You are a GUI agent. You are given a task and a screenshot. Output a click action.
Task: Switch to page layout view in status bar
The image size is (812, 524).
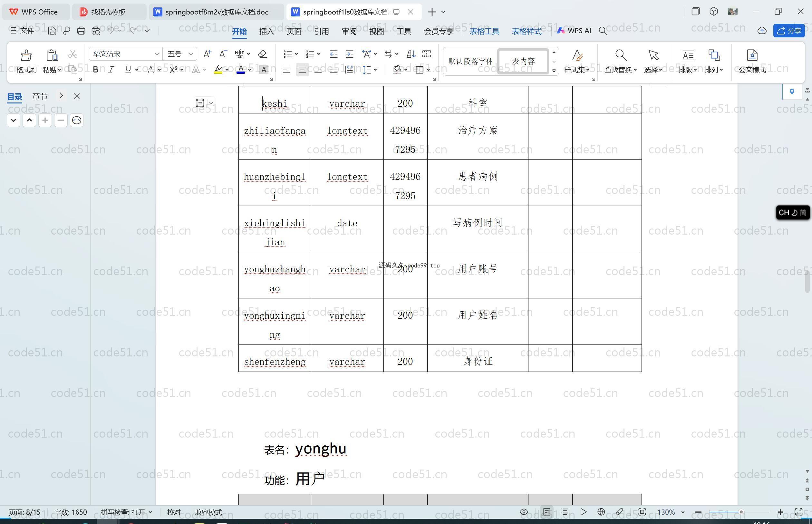click(x=547, y=512)
